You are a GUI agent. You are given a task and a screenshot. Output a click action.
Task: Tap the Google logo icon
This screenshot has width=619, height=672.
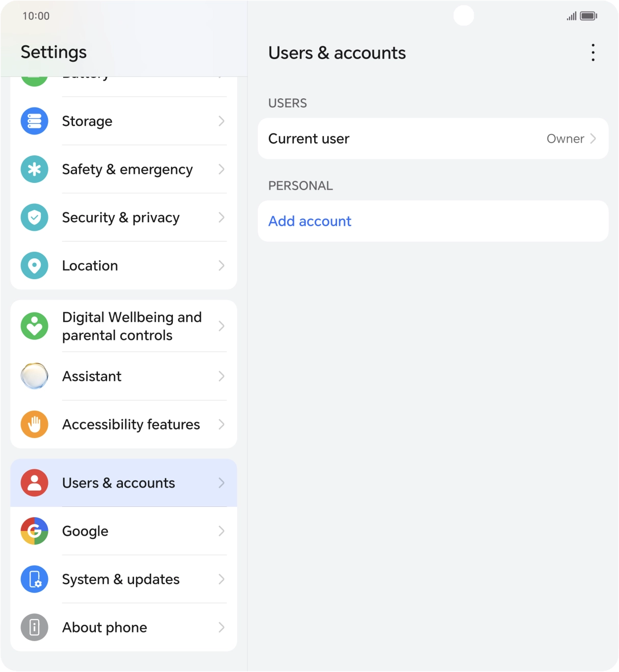tap(34, 531)
